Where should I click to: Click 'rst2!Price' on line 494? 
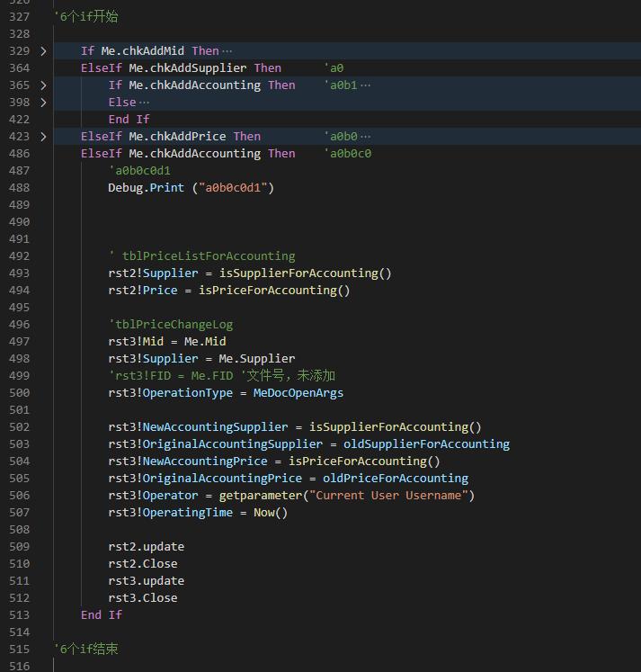pyautogui.click(x=143, y=291)
